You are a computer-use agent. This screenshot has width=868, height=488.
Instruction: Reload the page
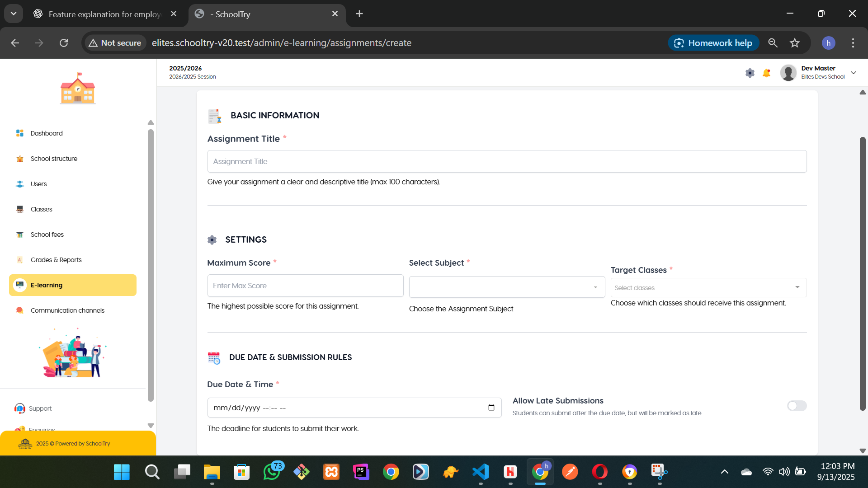(x=64, y=43)
